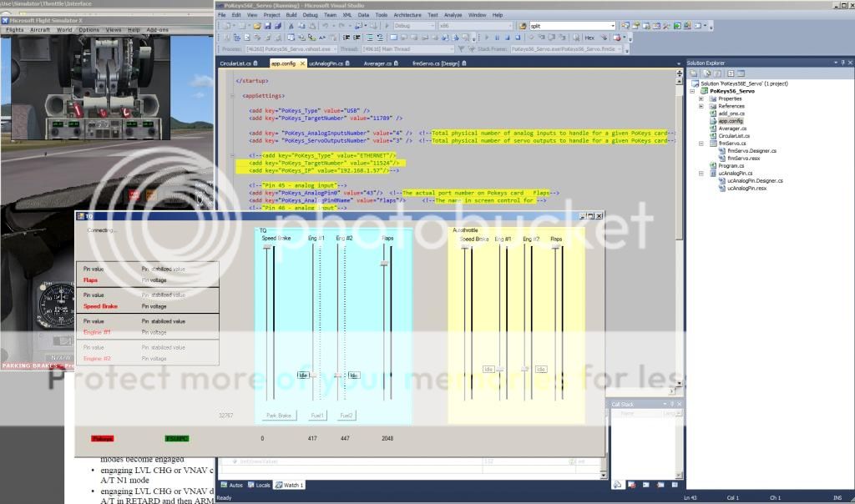
Task: Open the Window menu in Visual Studio
Action: coord(477,15)
